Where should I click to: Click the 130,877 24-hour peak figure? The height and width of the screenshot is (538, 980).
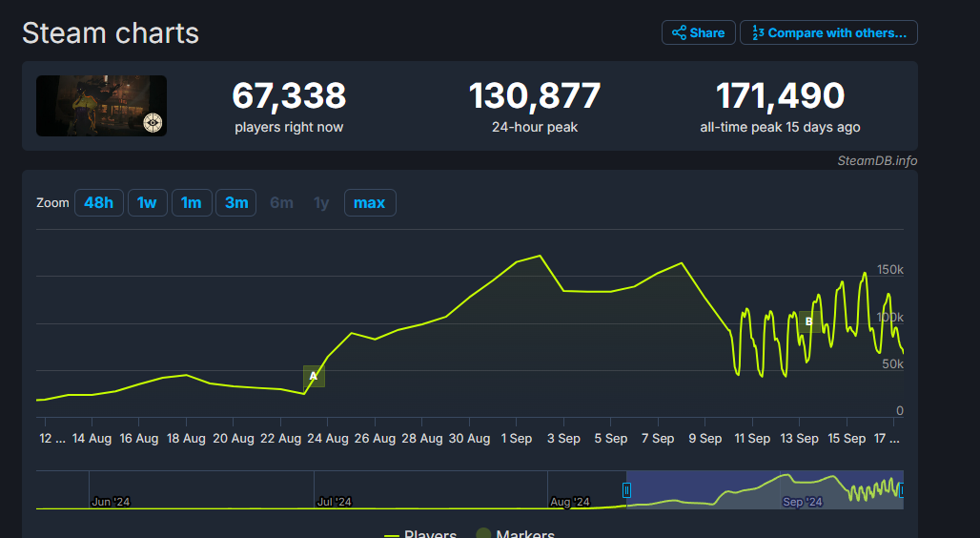coord(535,95)
